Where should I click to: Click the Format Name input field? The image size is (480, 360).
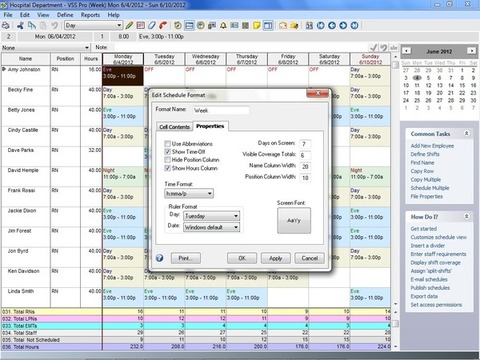221,110
